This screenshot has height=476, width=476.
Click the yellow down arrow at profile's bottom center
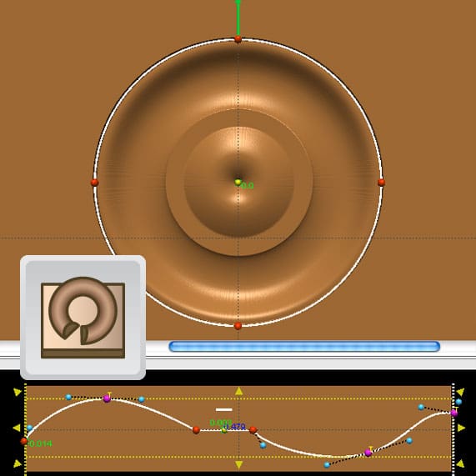click(x=239, y=465)
